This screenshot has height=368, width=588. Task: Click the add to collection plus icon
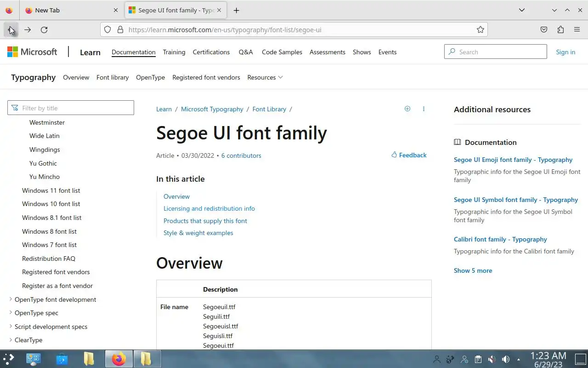coord(407,109)
